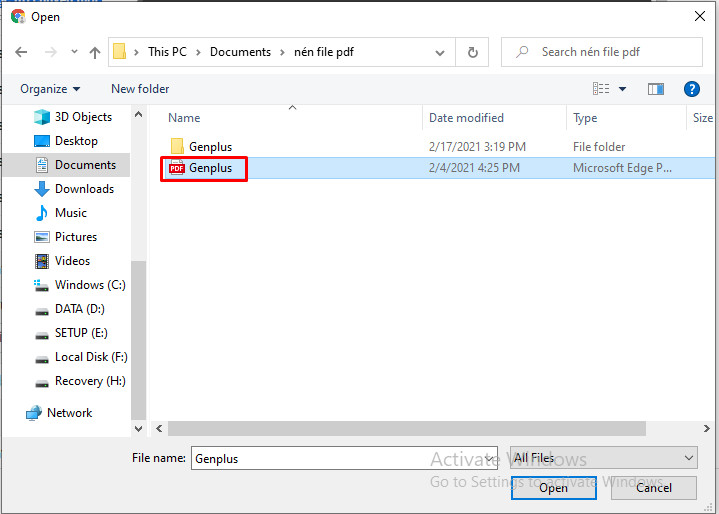The height and width of the screenshot is (514, 719).
Task: Open Help with the question mark icon
Action: pos(691,88)
